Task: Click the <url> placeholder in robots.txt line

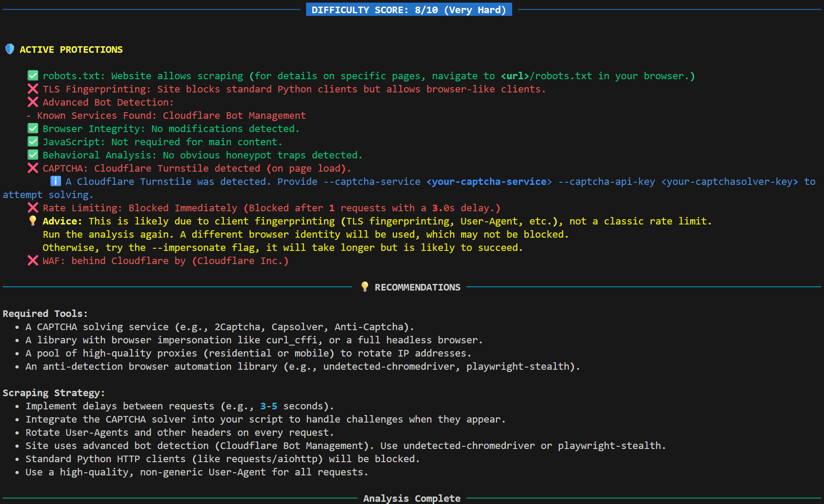Action: (x=515, y=76)
